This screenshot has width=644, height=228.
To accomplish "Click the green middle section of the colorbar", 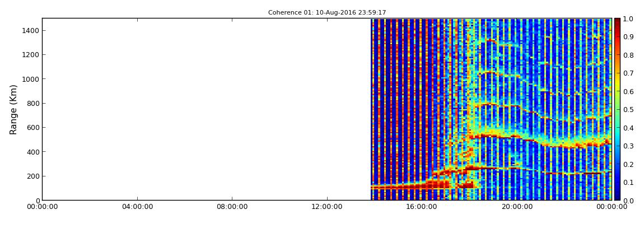I will click(617, 110).
